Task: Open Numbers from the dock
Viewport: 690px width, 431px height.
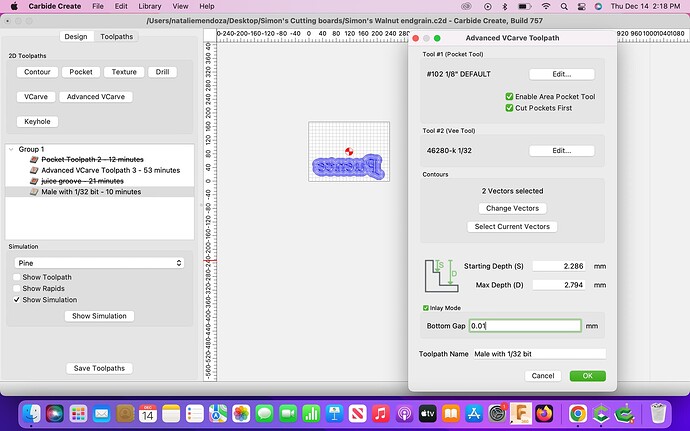Action: click(311, 414)
